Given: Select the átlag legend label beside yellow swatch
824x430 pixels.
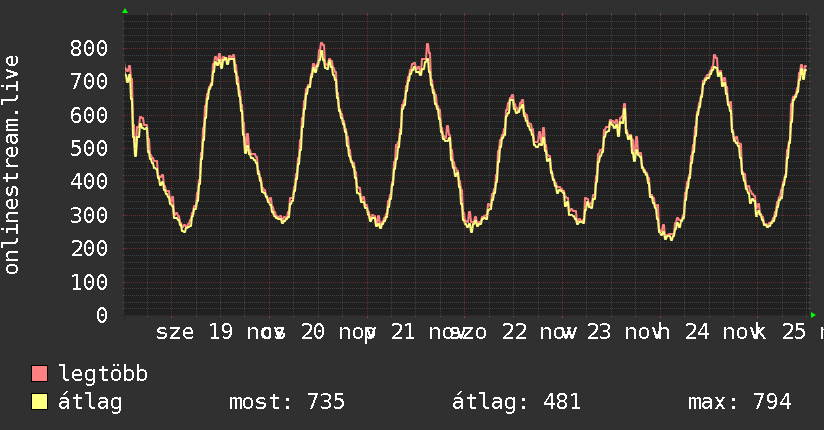Looking at the screenshot, I should [90, 402].
